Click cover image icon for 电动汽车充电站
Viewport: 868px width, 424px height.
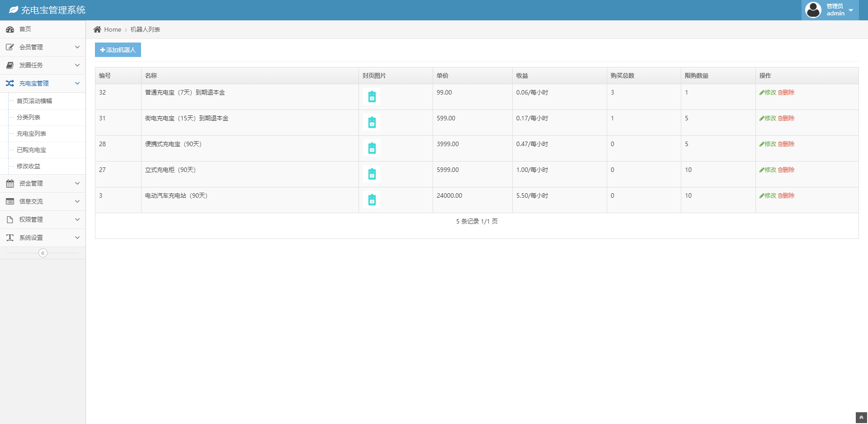tap(372, 200)
